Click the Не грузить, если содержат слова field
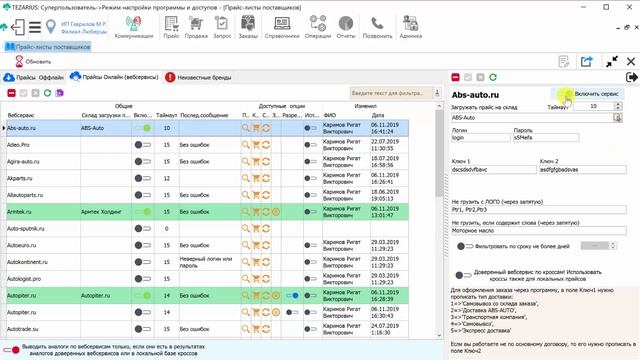The height and width of the screenshot is (360, 640). (x=539, y=231)
